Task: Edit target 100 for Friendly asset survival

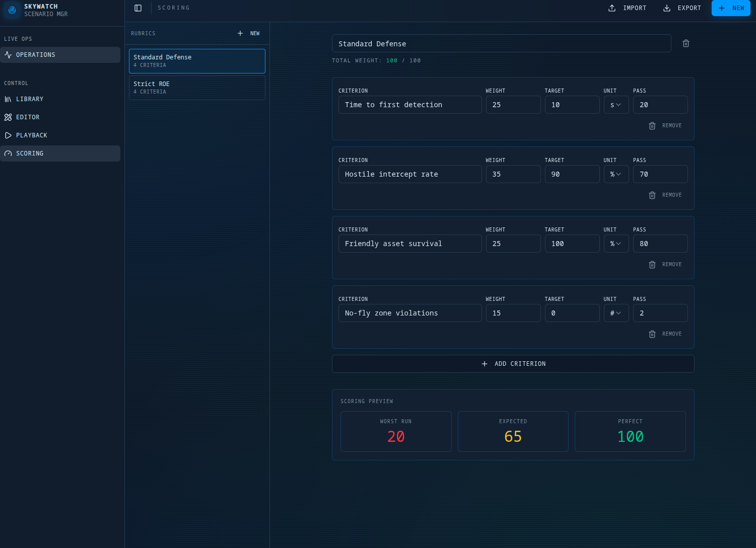Action: pyautogui.click(x=572, y=244)
